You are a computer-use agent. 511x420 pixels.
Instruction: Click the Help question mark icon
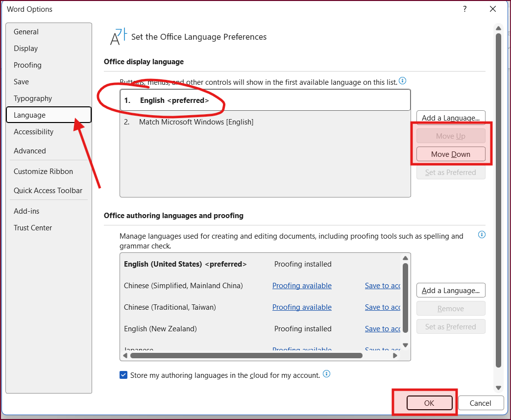click(x=465, y=9)
